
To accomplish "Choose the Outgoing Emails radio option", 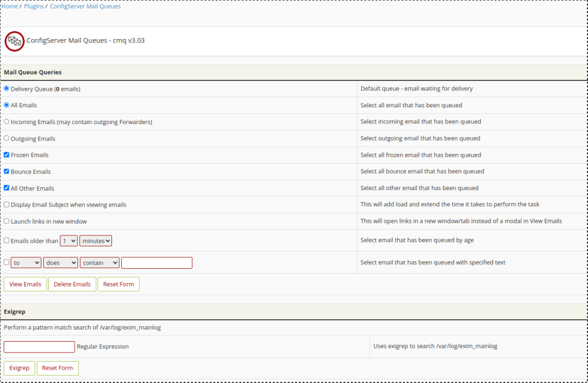I will (x=7, y=138).
